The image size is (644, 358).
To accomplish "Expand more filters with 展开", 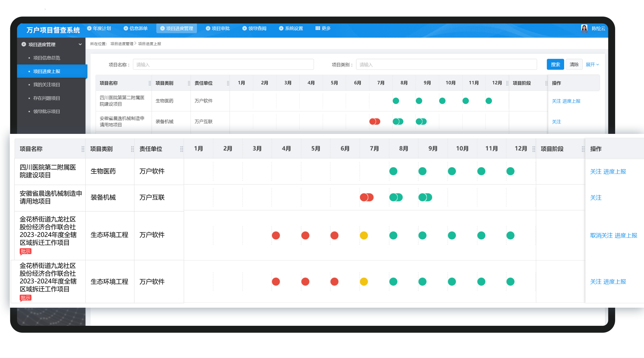I will click(592, 64).
